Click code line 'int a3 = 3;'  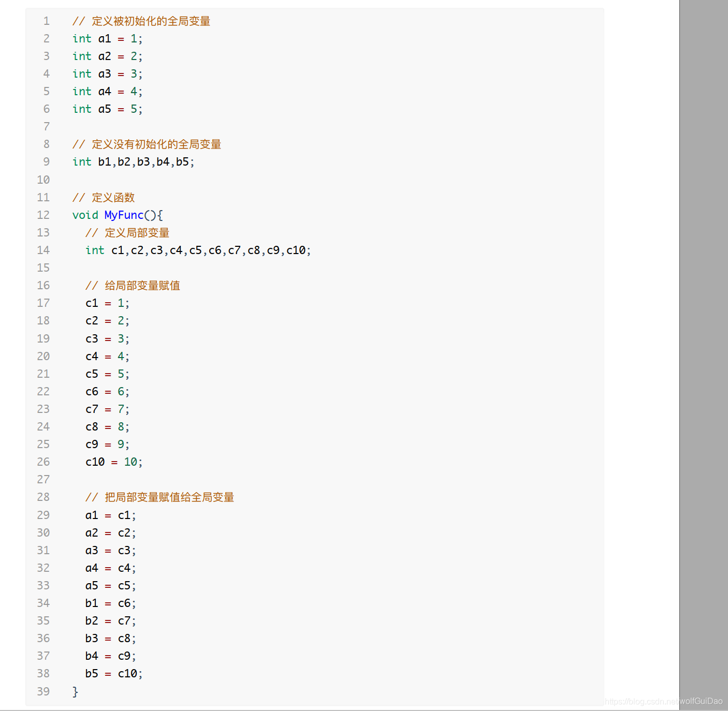click(x=108, y=74)
